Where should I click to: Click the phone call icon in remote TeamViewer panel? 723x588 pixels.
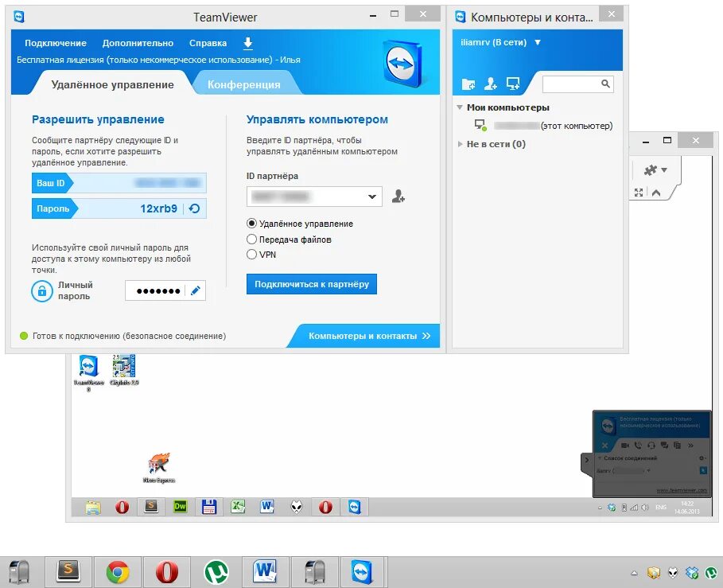(638, 446)
